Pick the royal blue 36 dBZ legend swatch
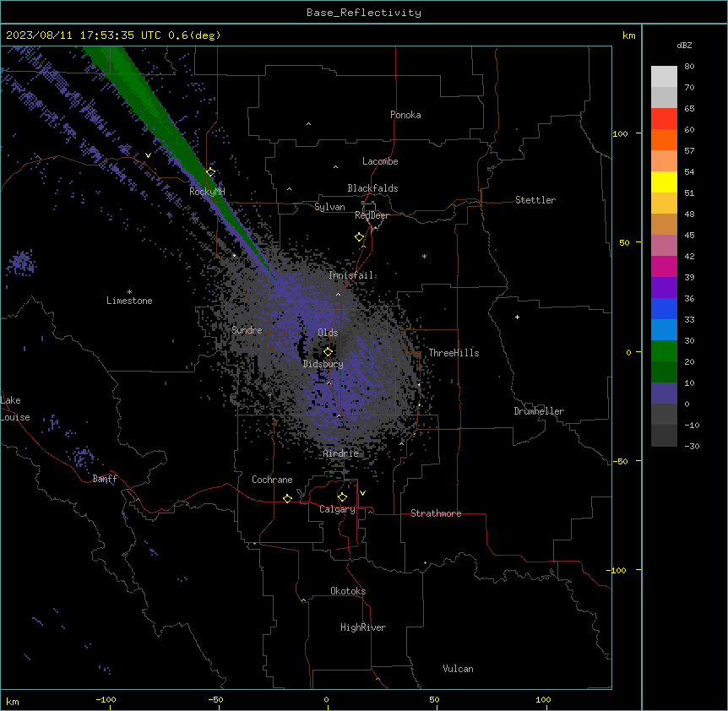 [664, 308]
